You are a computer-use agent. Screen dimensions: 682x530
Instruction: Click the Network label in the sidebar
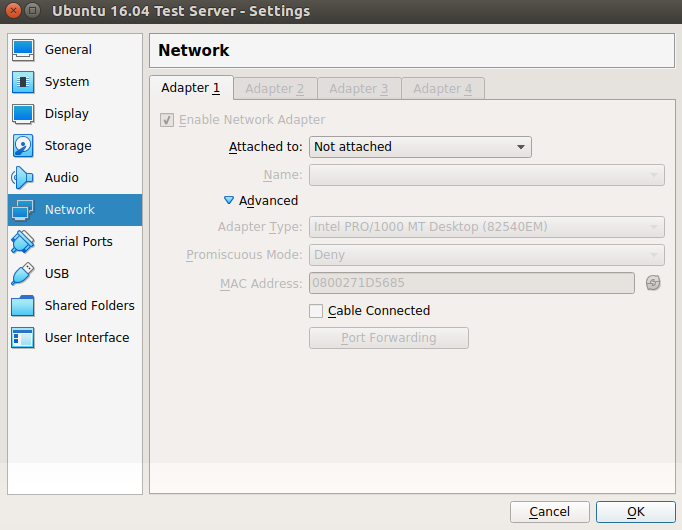[70, 210]
